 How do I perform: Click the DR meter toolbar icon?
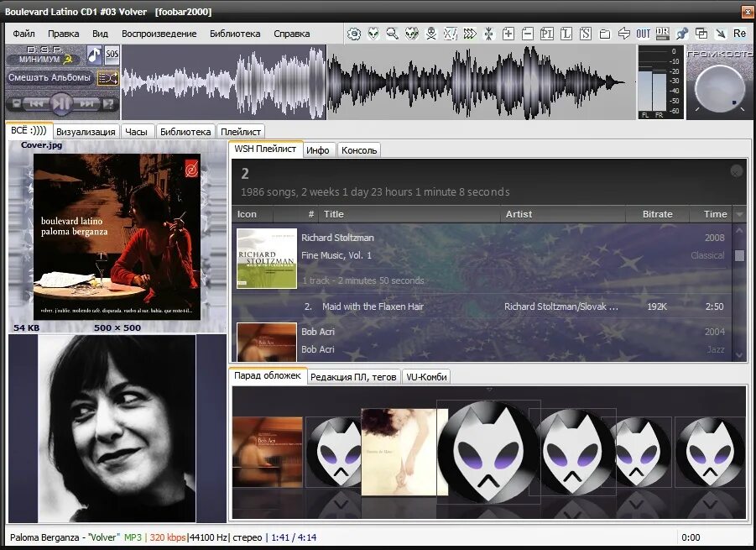coord(663,34)
